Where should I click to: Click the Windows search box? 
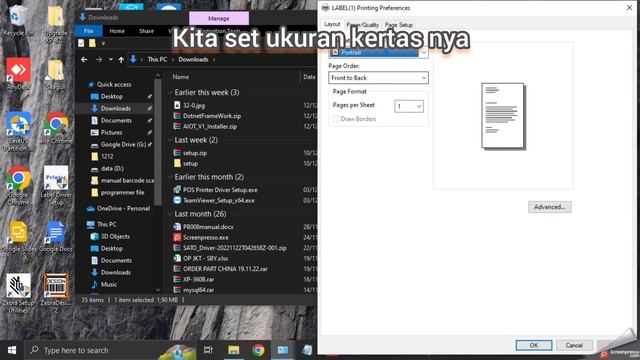click(110, 350)
